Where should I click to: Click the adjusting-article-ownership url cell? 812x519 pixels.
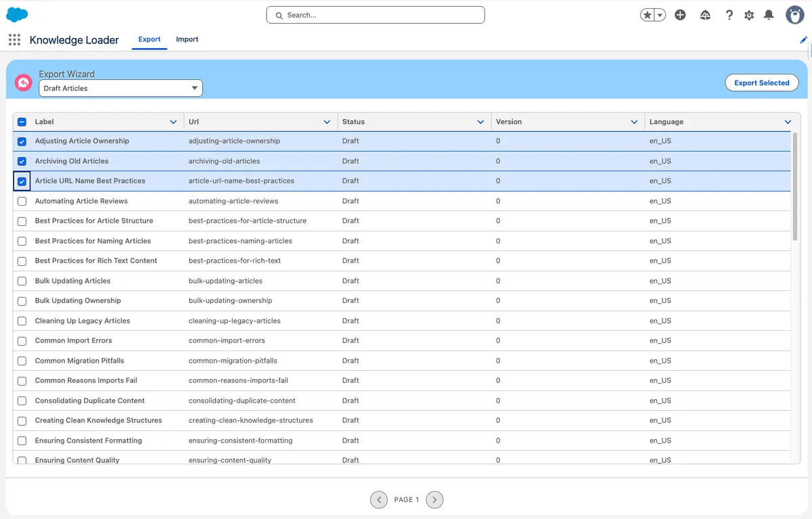coord(234,141)
